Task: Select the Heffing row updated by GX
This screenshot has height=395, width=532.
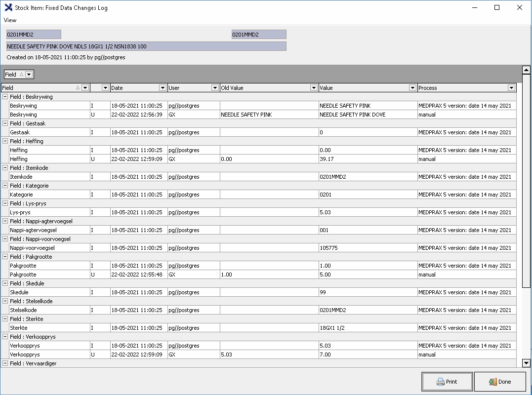Action: 198,159
